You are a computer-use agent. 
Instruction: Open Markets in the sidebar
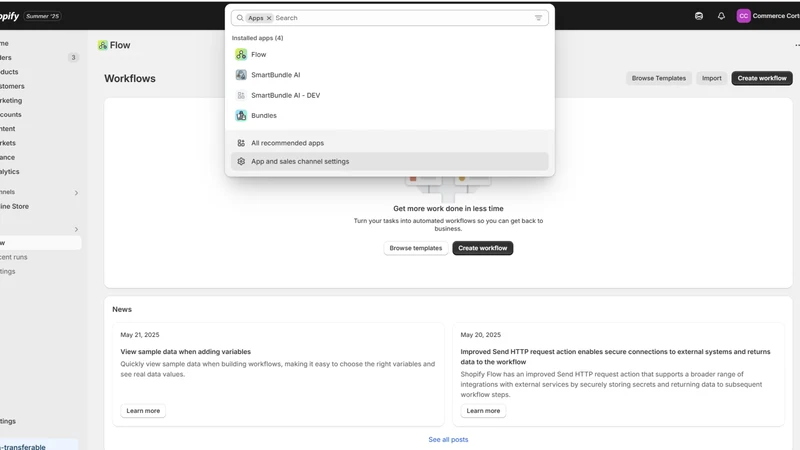coord(40,143)
